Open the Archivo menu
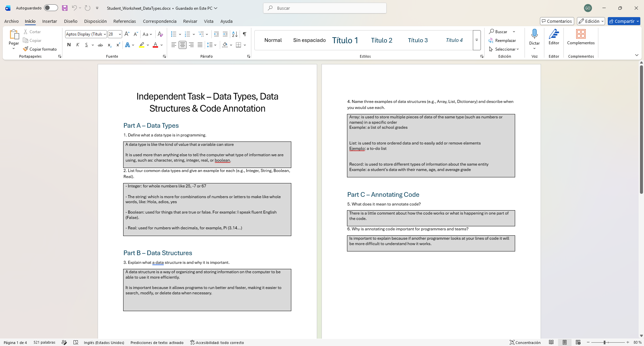 click(x=11, y=21)
